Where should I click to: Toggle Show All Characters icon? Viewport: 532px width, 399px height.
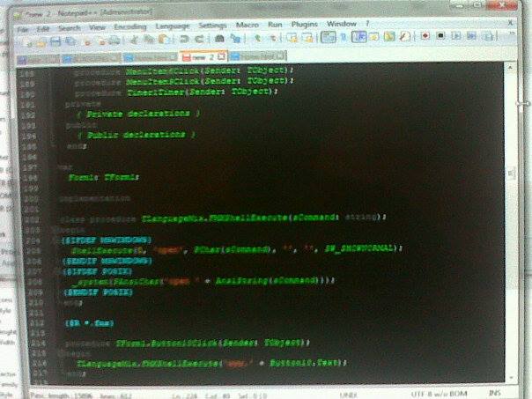tap(344, 37)
